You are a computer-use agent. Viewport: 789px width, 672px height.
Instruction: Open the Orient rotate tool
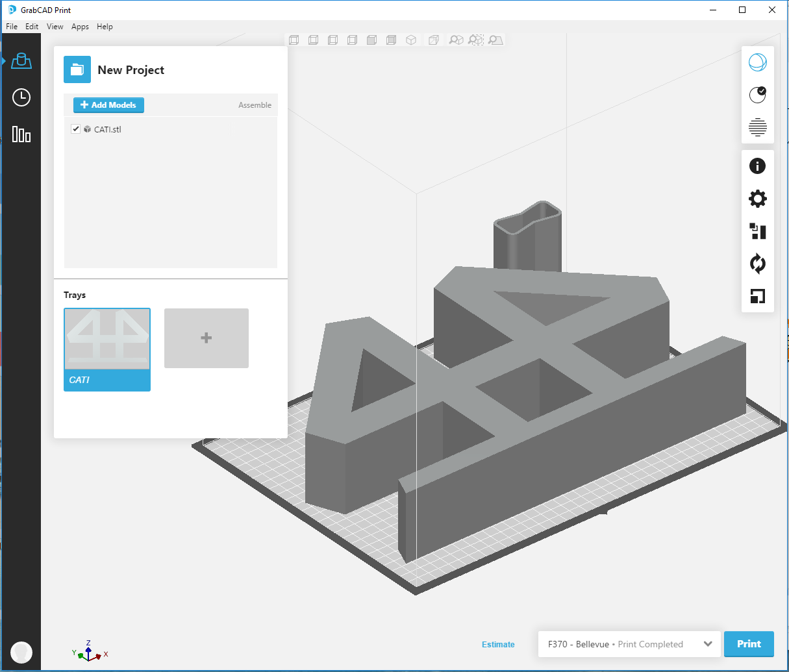tap(758, 264)
